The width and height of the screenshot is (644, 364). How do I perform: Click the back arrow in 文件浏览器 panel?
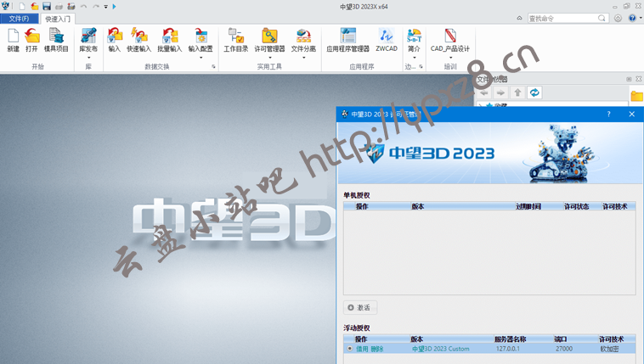pos(484,92)
